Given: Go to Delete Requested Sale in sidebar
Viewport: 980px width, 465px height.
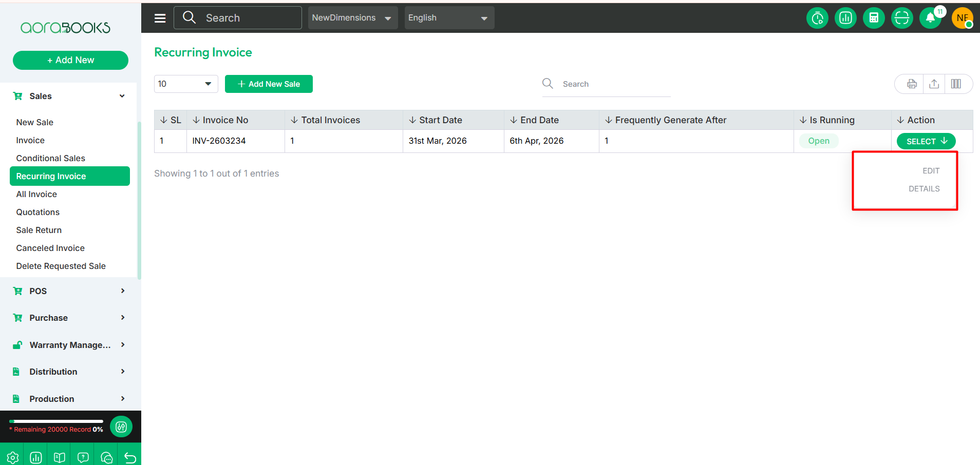Looking at the screenshot, I should click(x=61, y=266).
